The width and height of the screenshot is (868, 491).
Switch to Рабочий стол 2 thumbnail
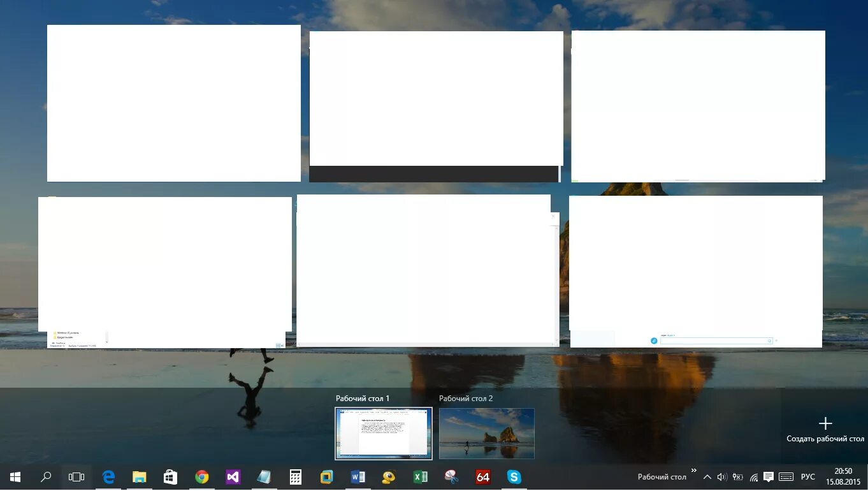click(487, 434)
